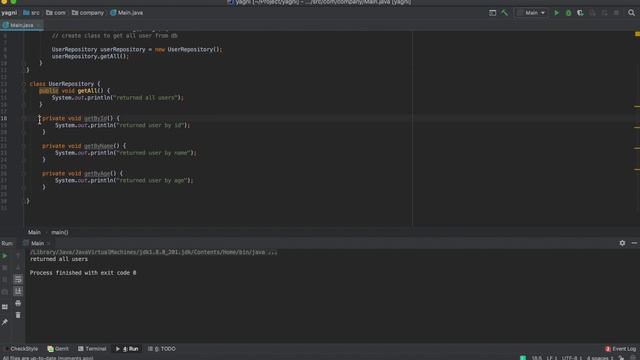Viewport: 640px width, 360px height.
Task: Select the Main tab in Run panel
Action: click(37, 243)
